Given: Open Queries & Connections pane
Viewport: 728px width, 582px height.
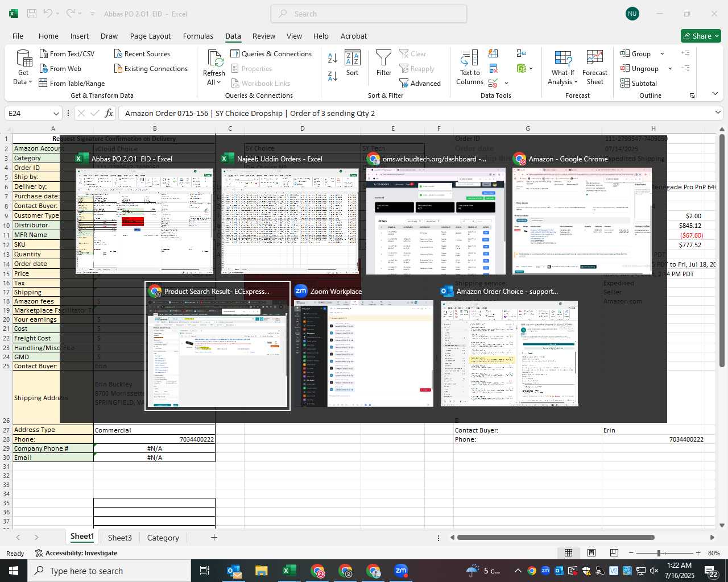Looking at the screenshot, I should tap(271, 53).
